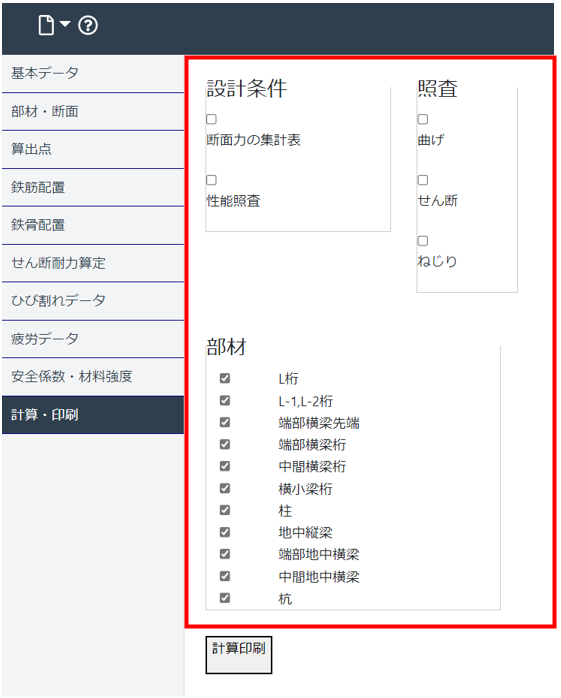The image size is (561, 698).
Task: Click the 計算印刷 button
Action: point(239,655)
